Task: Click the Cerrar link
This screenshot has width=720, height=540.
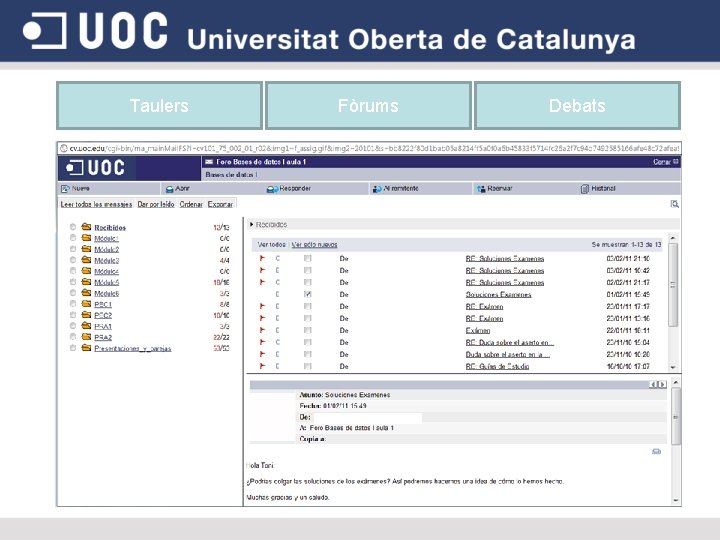Action: pyautogui.click(x=662, y=162)
